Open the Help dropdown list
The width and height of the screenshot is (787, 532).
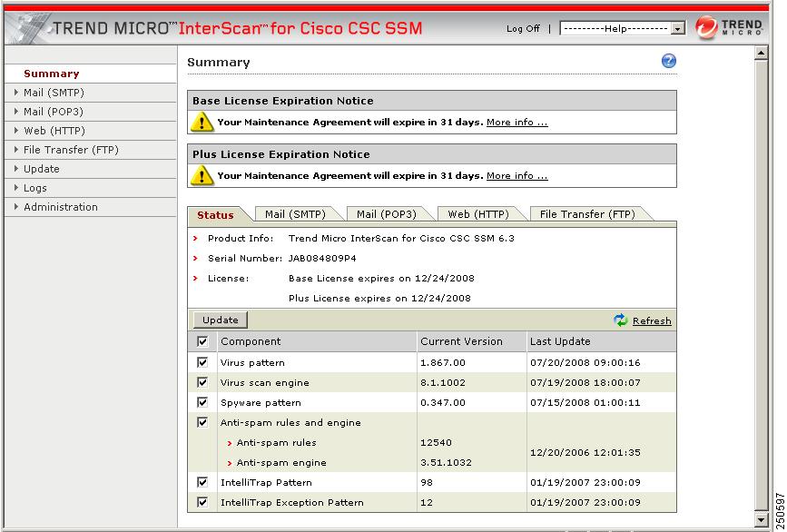[x=623, y=29]
